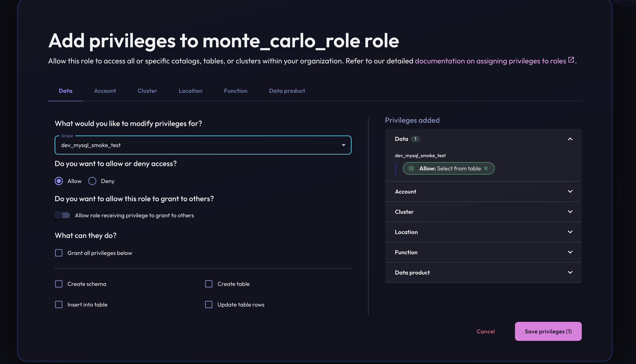636x364 pixels.
Task: Select the Allow radio button
Action: 59,181
